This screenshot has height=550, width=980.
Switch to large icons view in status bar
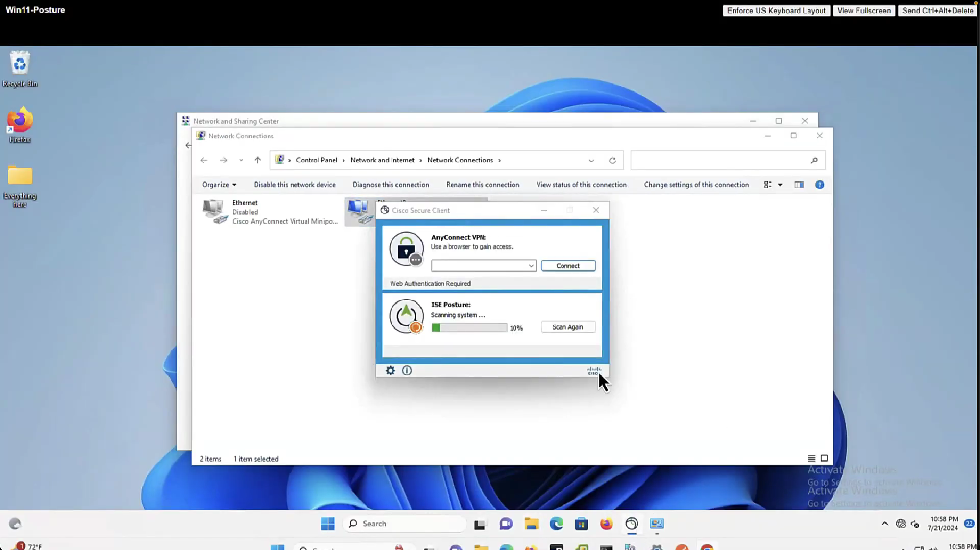(x=824, y=458)
